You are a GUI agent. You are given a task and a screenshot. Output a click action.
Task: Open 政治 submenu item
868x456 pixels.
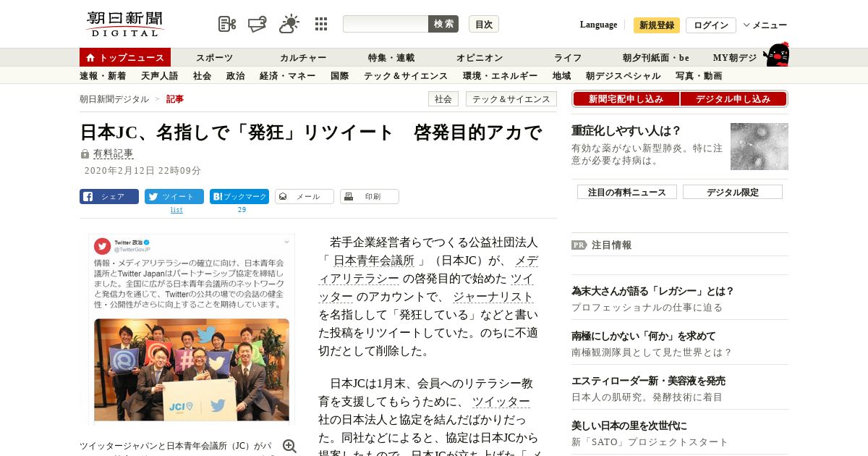[x=235, y=75]
